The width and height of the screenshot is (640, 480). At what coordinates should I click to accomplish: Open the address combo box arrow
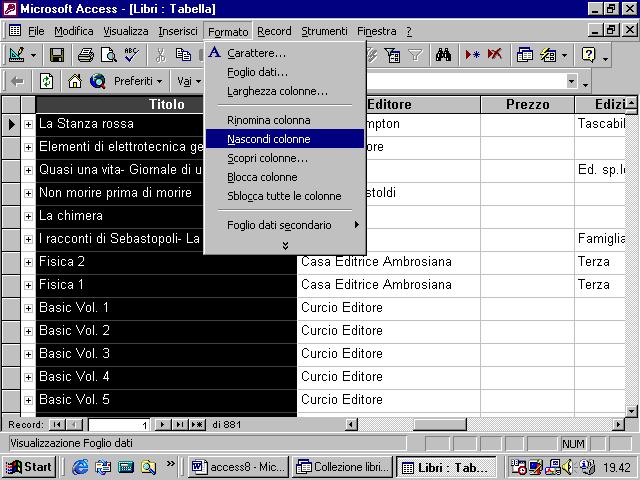[x=572, y=81]
